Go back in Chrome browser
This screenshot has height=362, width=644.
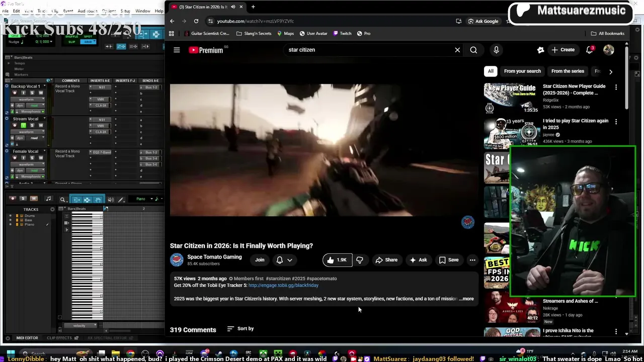172,21
